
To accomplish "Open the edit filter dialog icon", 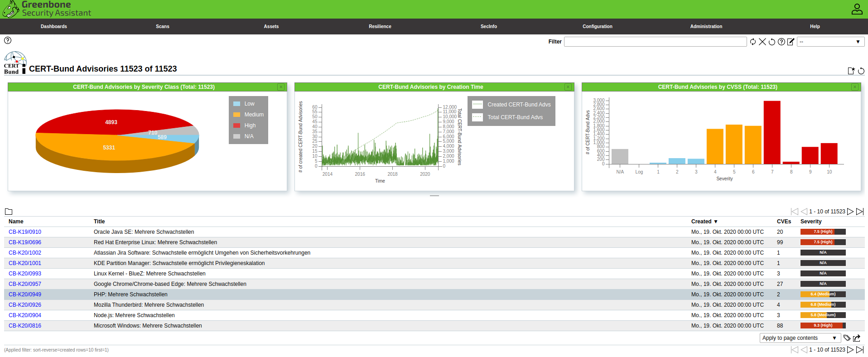I will click(791, 42).
